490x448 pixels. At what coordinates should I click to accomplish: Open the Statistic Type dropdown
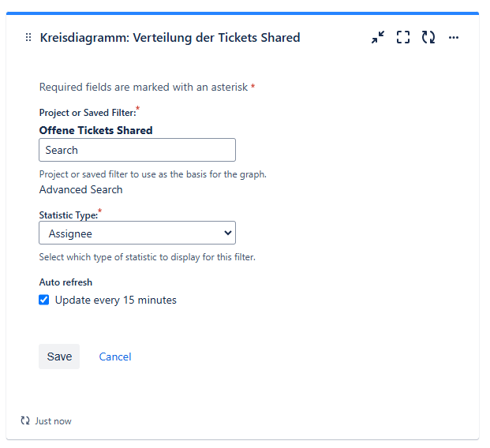(137, 233)
